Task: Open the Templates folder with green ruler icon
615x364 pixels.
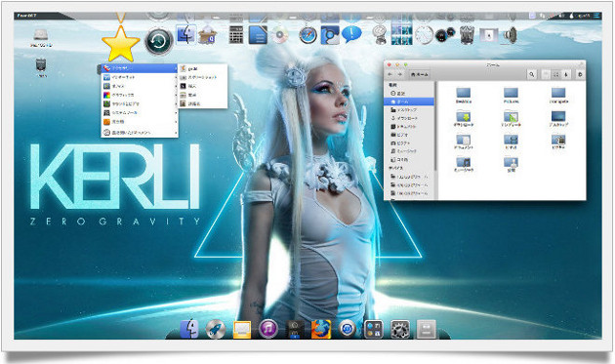Action: (x=511, y=119)
